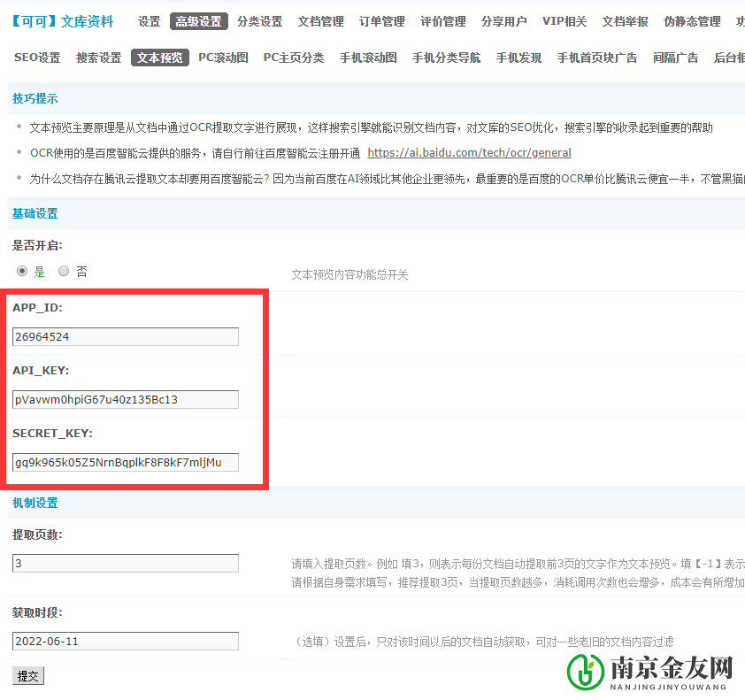Open the Baidu OCR registration link
Screen dimensions: 745x700
pos(469,152)
